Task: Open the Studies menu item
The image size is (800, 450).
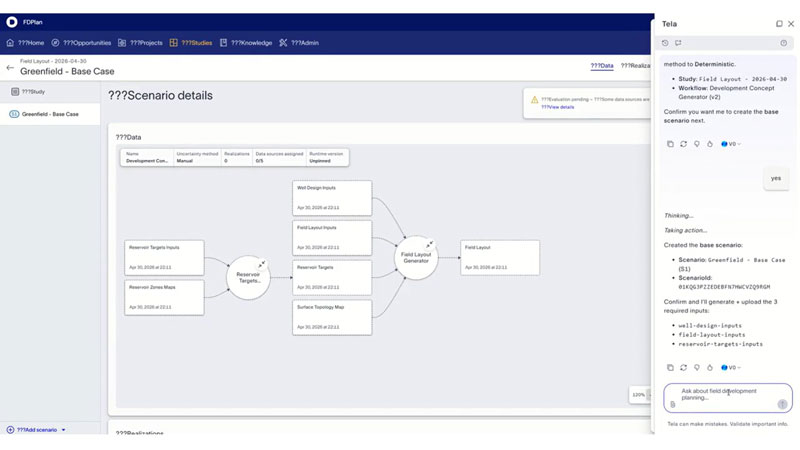Action: 191,43
